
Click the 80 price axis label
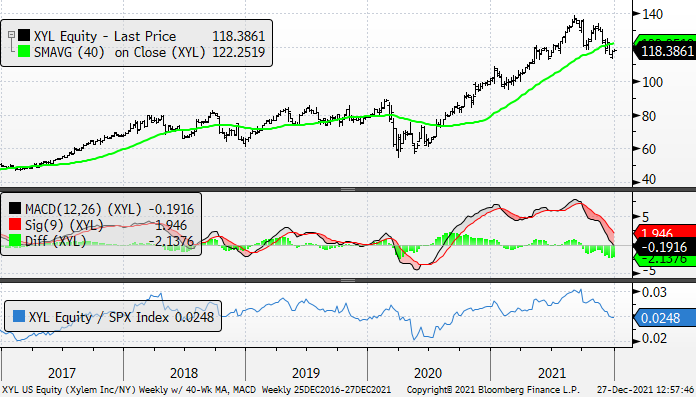click(650, 116)
